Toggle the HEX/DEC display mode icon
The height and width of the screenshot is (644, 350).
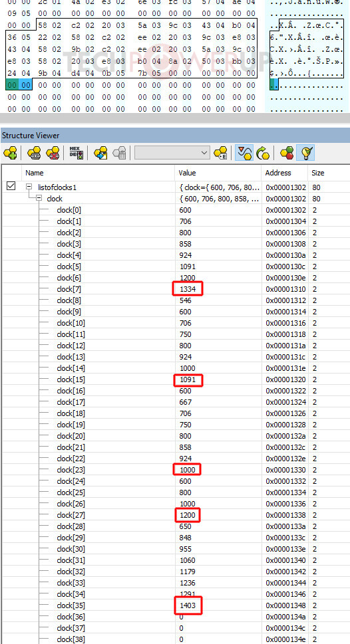[x=76, y=154]
